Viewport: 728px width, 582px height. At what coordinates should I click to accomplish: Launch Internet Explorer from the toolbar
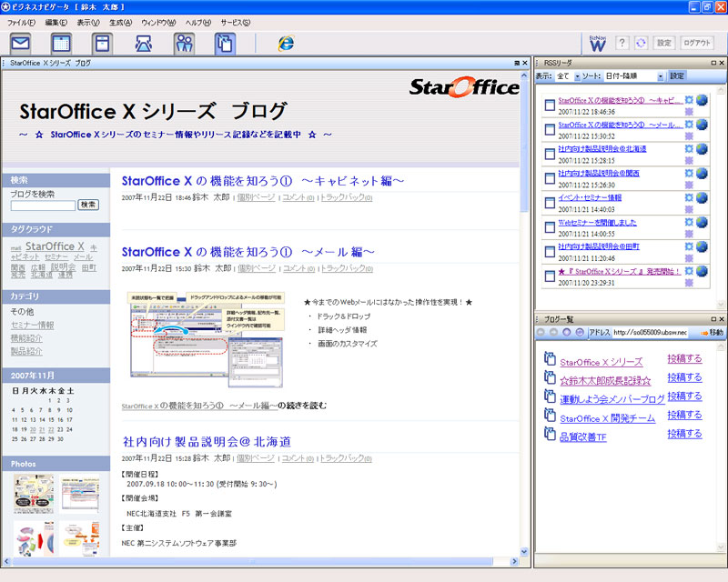tap(286, 43)
